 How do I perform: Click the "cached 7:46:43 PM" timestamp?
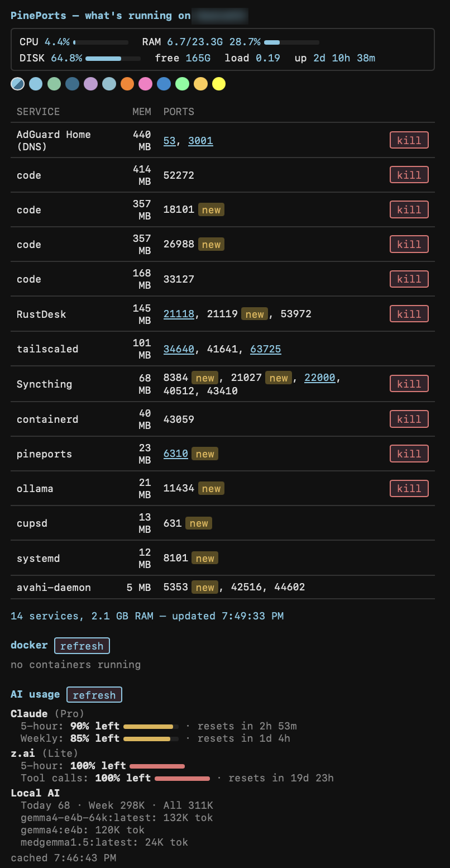63,857
